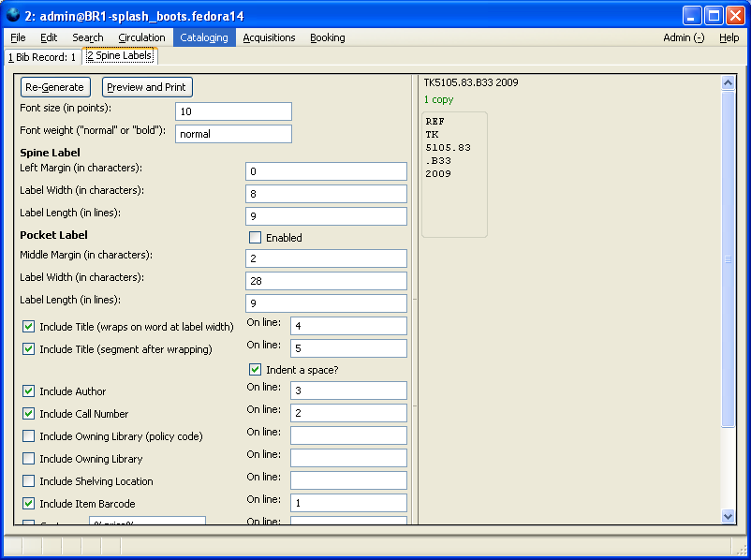
Task: Enable the Pocket Label checkbox
Action: [256, 238]
